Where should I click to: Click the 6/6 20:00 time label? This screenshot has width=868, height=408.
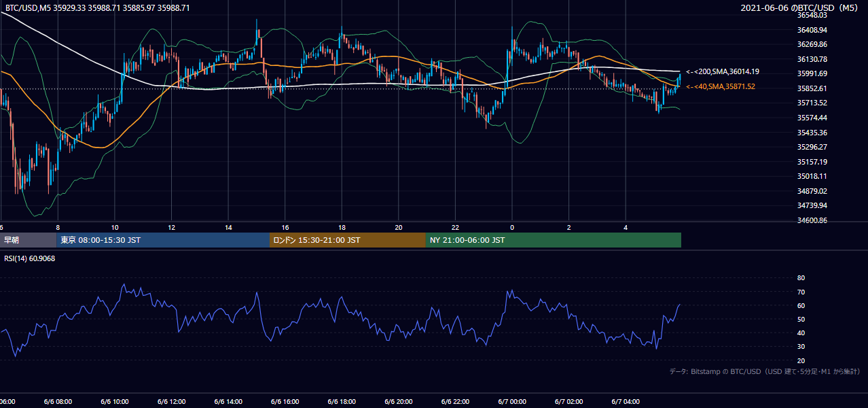399,402
